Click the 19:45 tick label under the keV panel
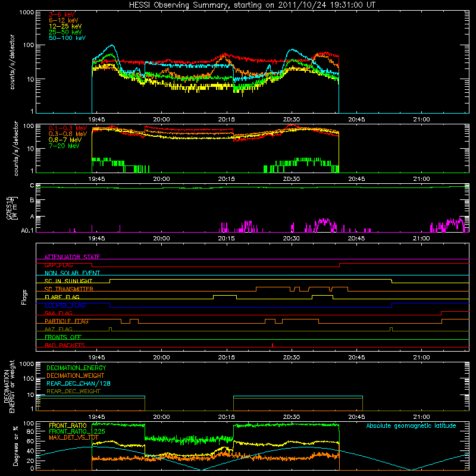 click(96, 120)
